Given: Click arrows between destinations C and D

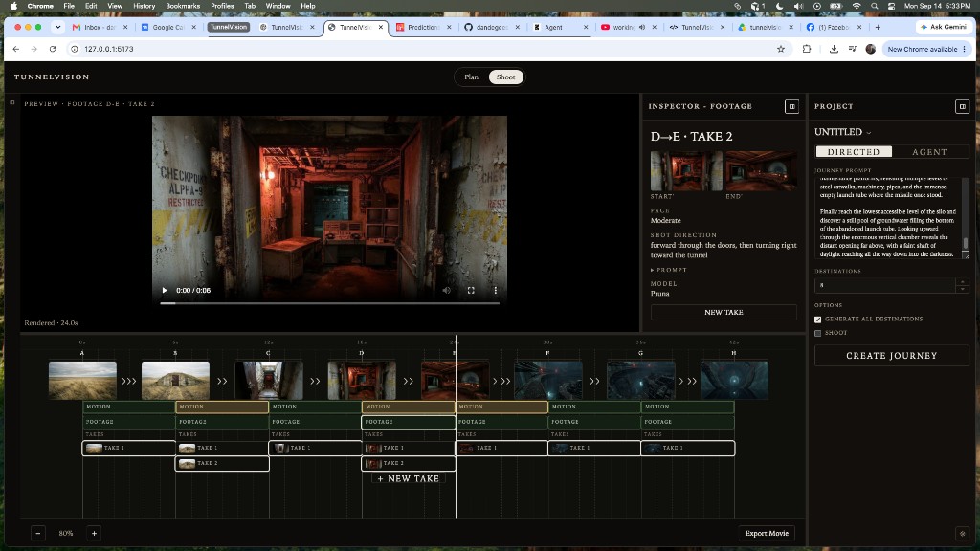Looking at the screenshot, I should tap(315, 381).
